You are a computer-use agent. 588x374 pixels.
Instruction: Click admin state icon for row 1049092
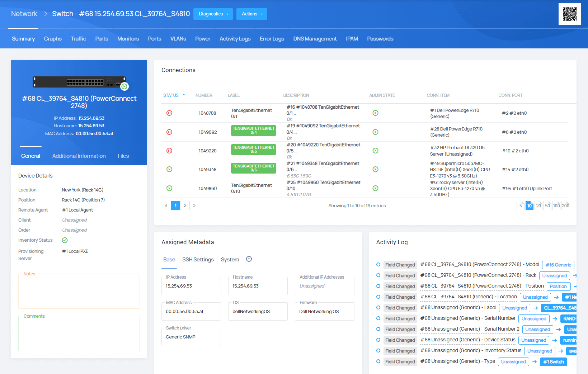(375, 132)
